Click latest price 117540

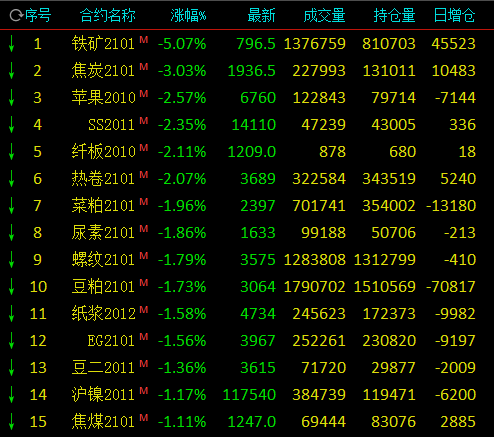point(249,395)
